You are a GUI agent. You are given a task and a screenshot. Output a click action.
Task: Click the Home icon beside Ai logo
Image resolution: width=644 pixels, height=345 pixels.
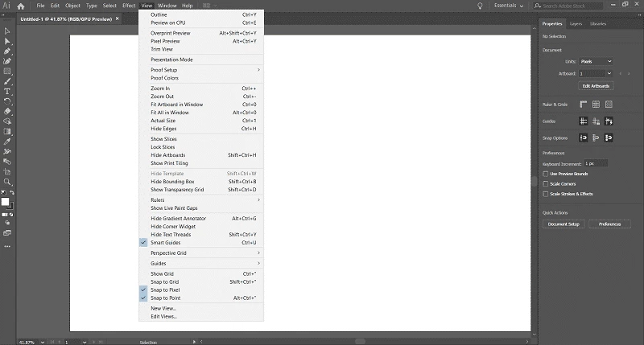click(x=22, y=6)
